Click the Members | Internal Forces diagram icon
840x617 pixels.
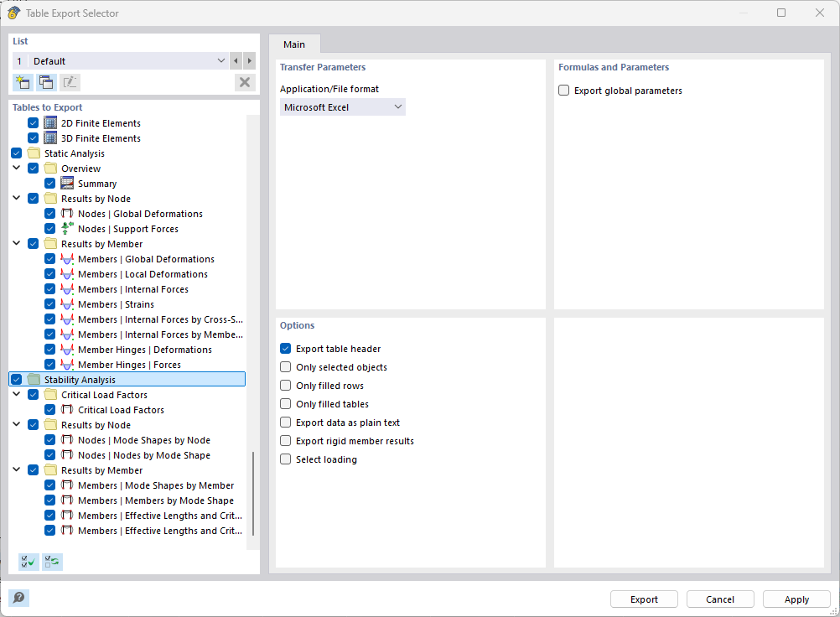pos(65,288)
